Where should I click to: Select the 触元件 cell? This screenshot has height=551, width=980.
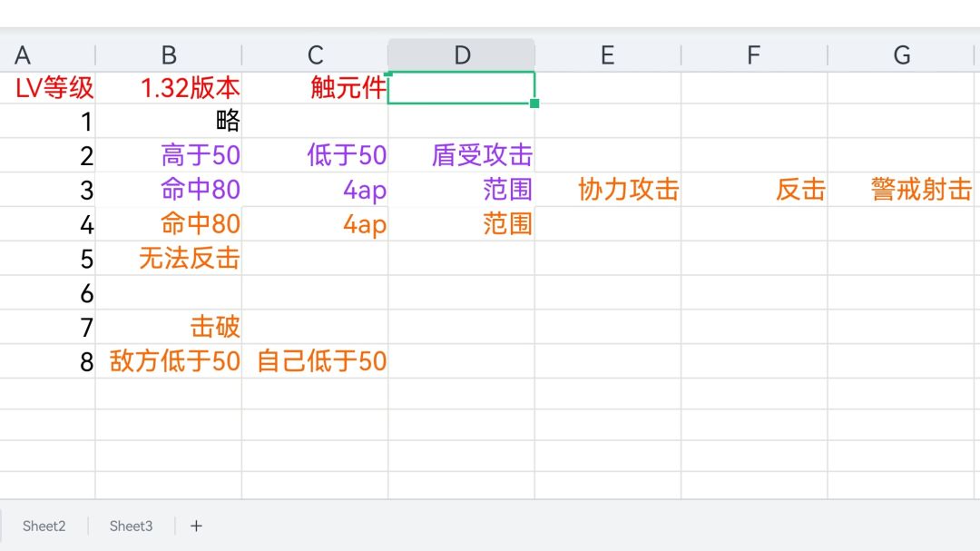(348, 88)
